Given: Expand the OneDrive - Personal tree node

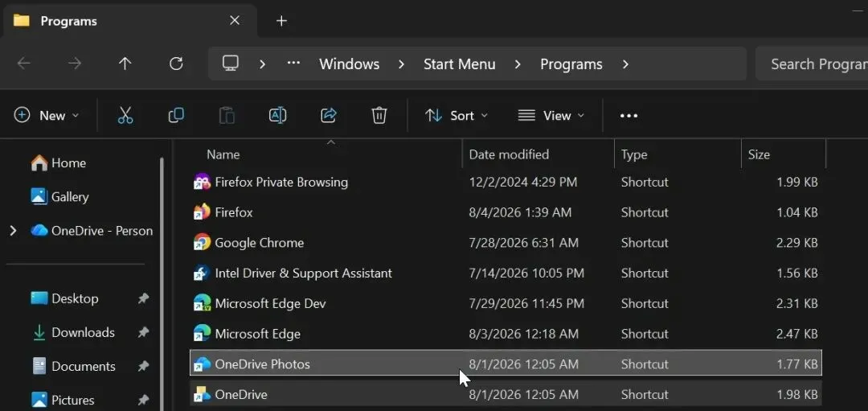Looking at the screenshot, I should click(14, 230).
